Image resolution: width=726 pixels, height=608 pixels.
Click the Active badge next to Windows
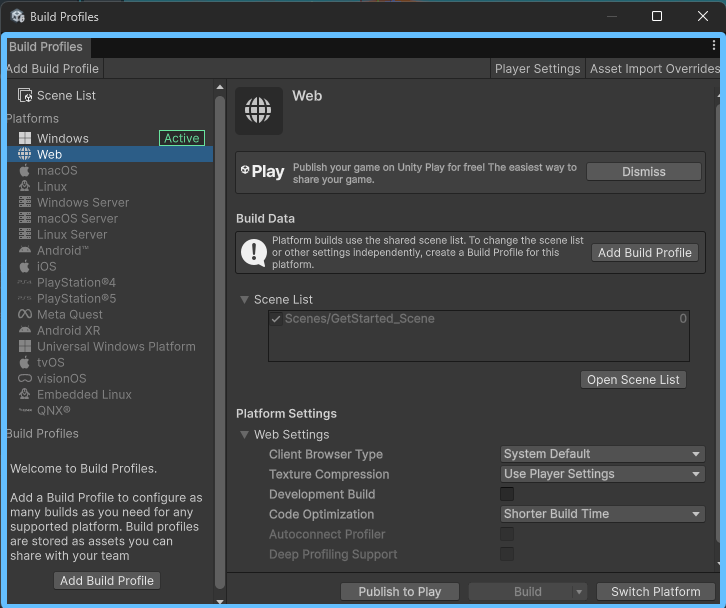pyautogui.click(x=182, y=138)
